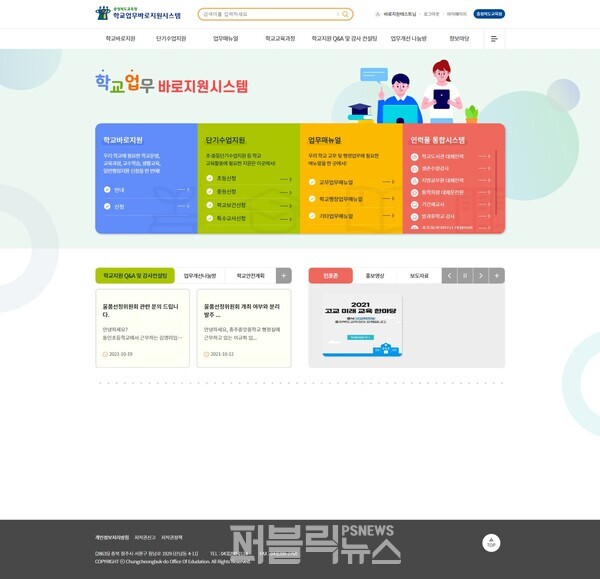Show next slide in media panel

481,276
